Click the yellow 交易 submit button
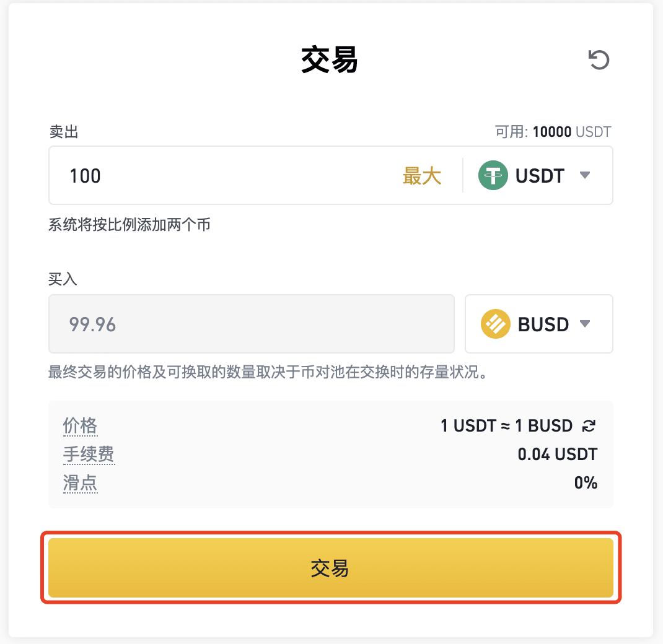The height and width of the screenshot is (644, 663). coord(331,567)
